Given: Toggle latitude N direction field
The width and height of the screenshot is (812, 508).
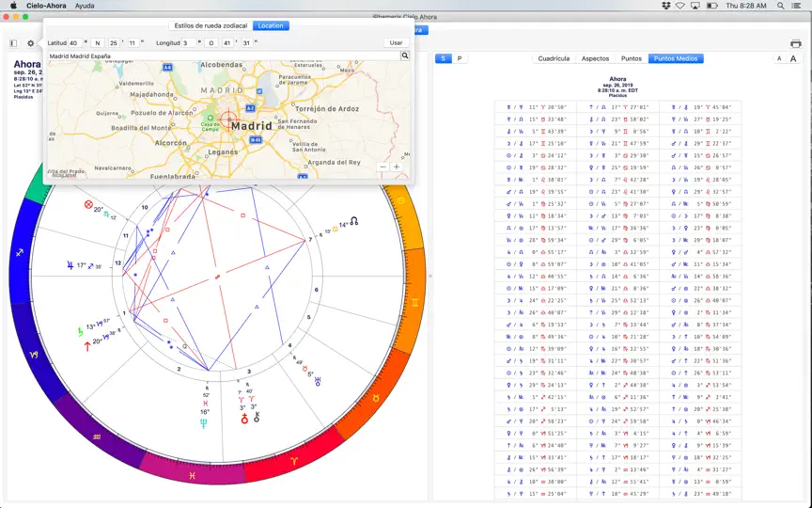Looking at the screenshot, I should [x=98, y=43].
